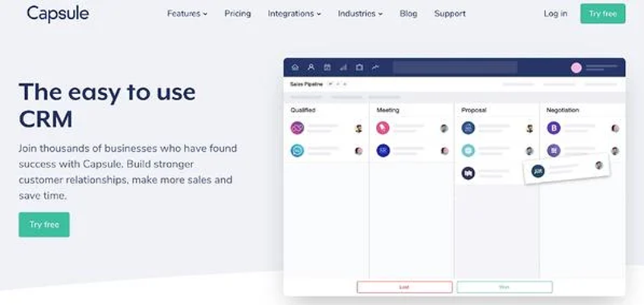Expand the Industries menu
The width and height of the screenshot is (644, 305).
point(360,14)
